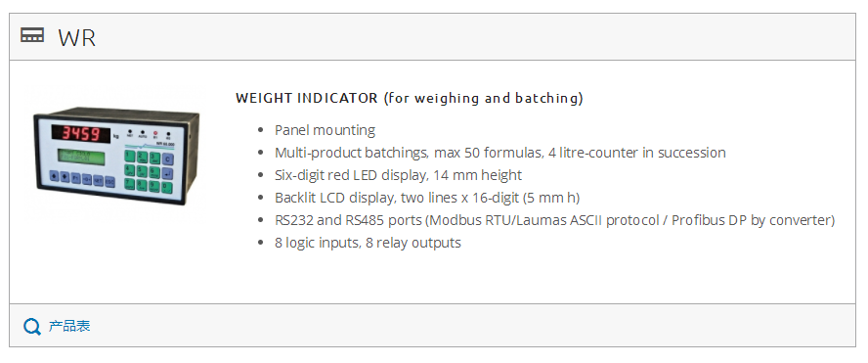
Task: Click the green 1 key on device keypad
Action: point(130,156)
